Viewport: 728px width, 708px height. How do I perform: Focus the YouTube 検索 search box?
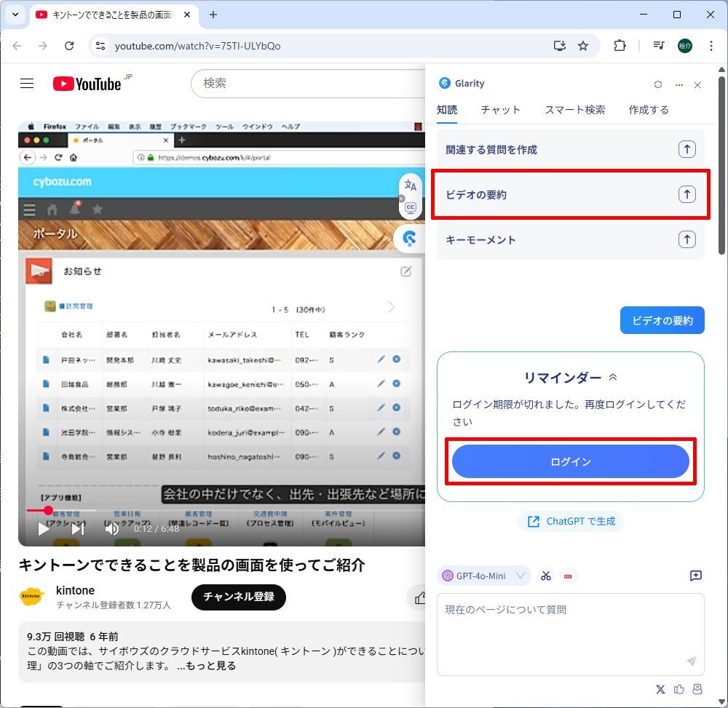(308, 84)
